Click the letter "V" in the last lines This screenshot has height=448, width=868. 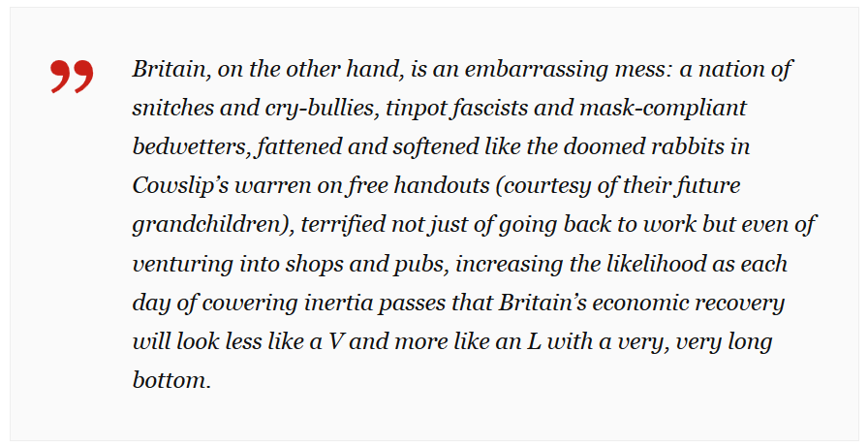(x=336, y=342)
